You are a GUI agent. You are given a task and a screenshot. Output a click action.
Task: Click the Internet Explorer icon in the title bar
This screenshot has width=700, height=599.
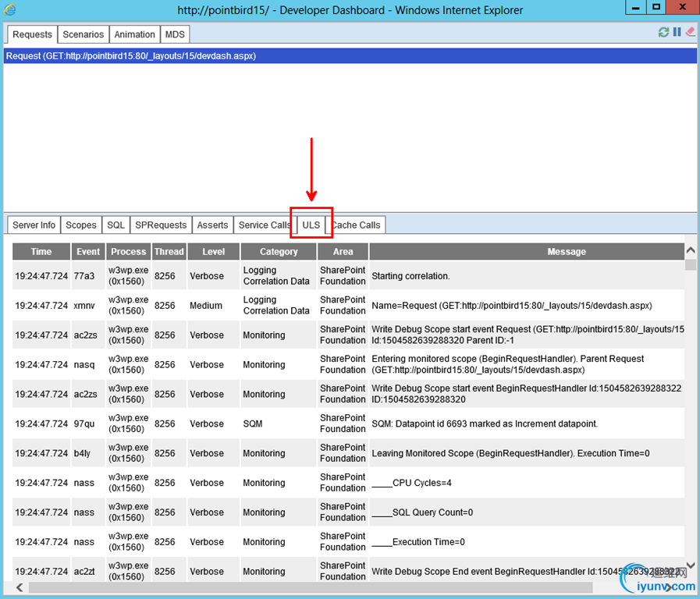[x=10, y=10]
